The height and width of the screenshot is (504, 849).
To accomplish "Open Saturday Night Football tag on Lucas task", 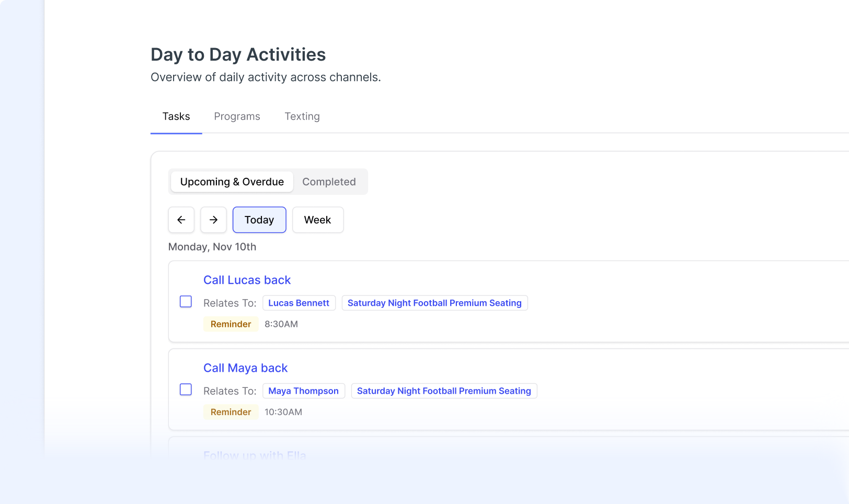I will click(435, 303).
